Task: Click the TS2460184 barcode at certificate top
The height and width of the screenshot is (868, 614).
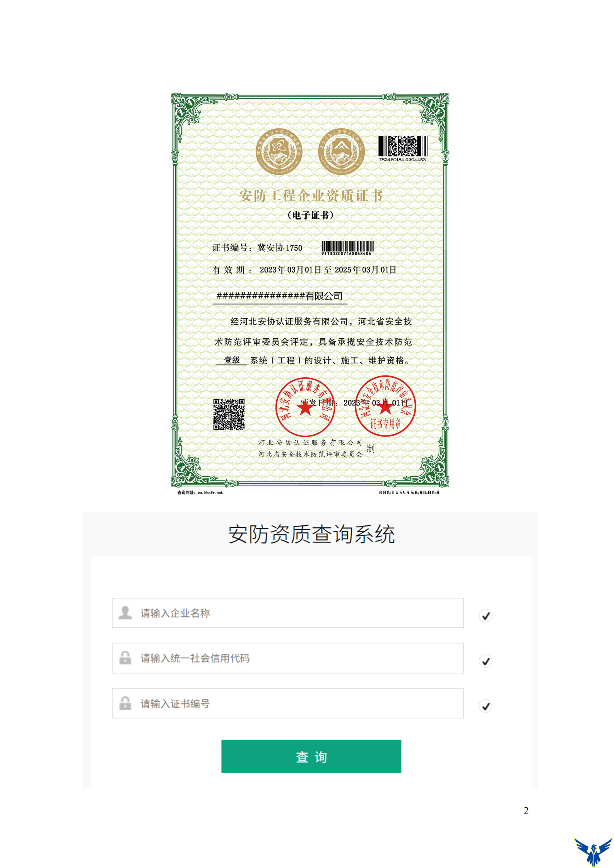Action: 402,148
